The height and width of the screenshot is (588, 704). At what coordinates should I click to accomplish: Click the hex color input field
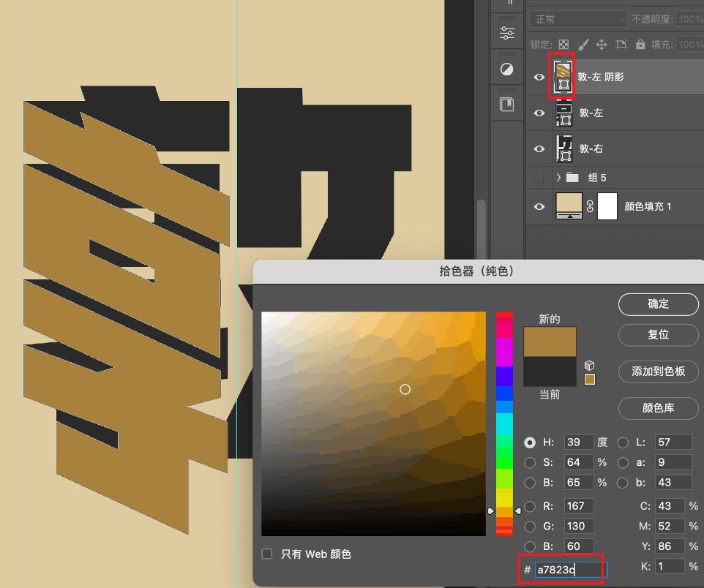571,570
